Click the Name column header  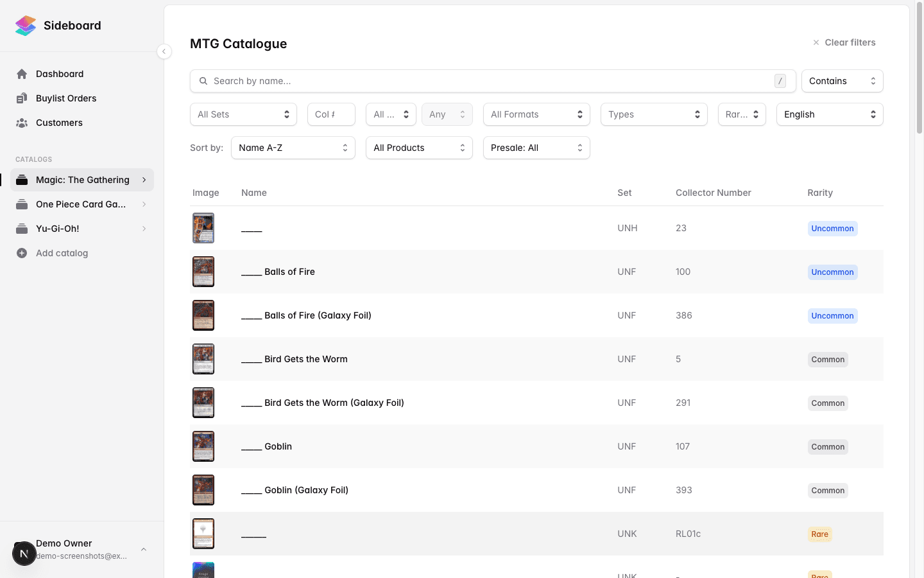(x=254, y=193)
